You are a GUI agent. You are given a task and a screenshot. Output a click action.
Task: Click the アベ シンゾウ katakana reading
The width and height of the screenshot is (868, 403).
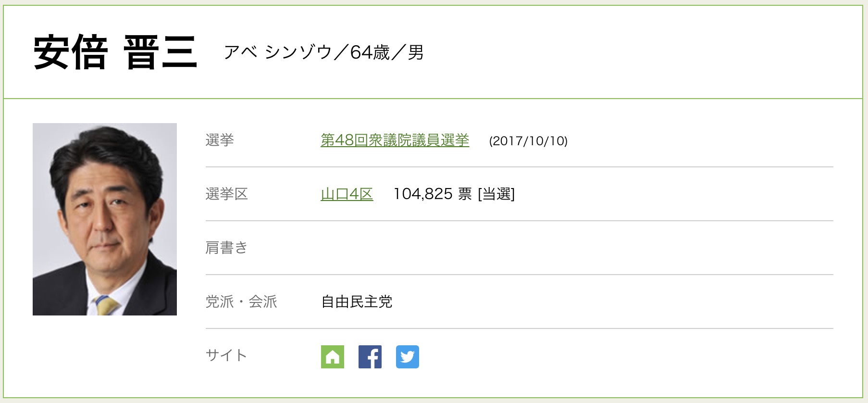click(278, 52)
